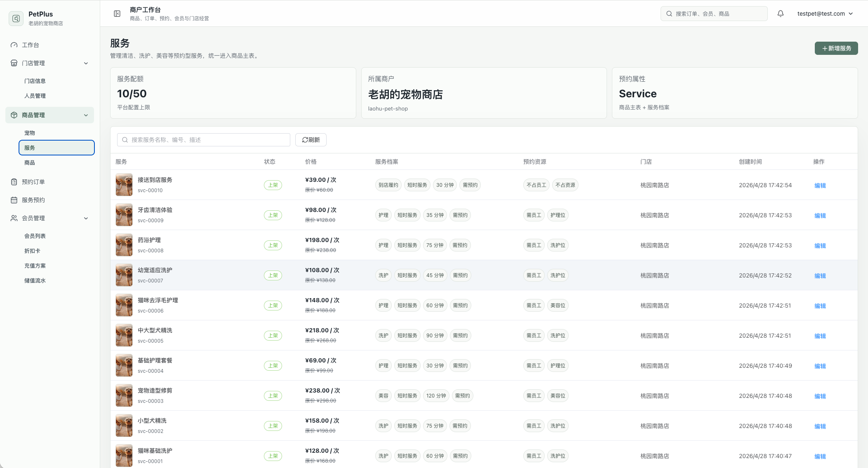Click thumbnail of 中大型犬精洗
868x468 pixels.
coord(124,335)
